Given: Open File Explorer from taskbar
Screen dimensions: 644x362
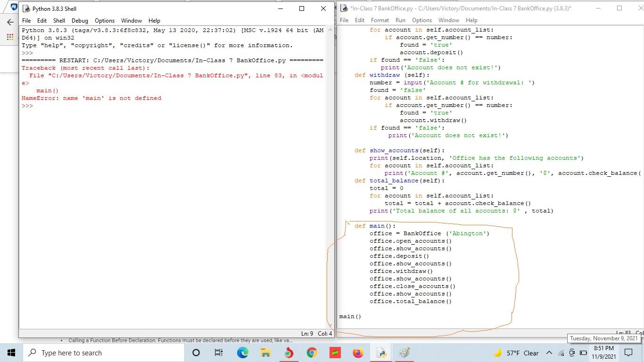Looking at the screenshot, I should [265, 353].
